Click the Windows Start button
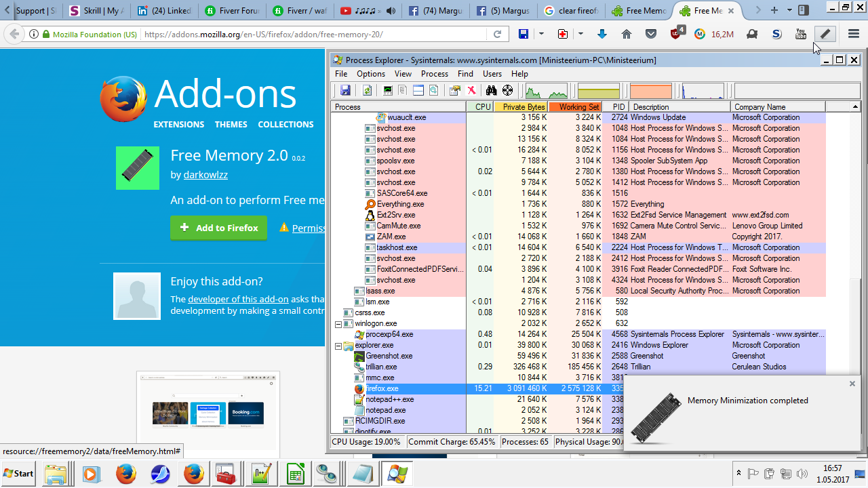868x488 pixels. tap(18, 473)
